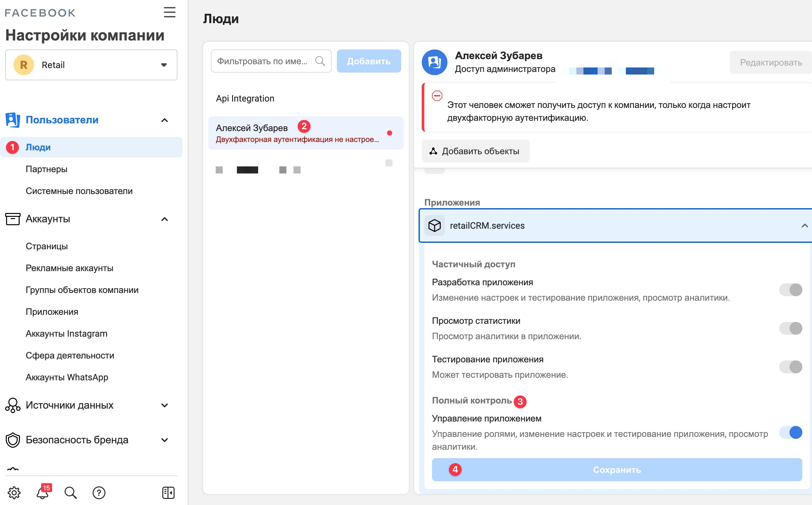Image resolution: width=812 pixels, height=505 pixels.
Task: Click the search magnifier in bottom bar
Action: click(x=70, y=492)
